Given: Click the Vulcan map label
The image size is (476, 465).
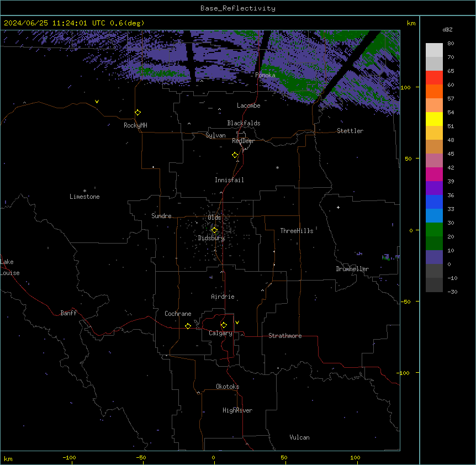Looking at the screenshot, I should point(299,437).
